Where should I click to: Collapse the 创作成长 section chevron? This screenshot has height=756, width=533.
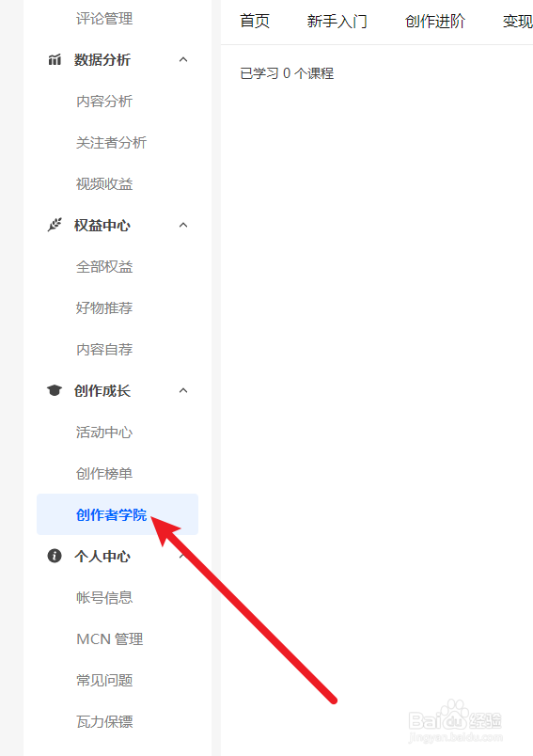[183, 390]
